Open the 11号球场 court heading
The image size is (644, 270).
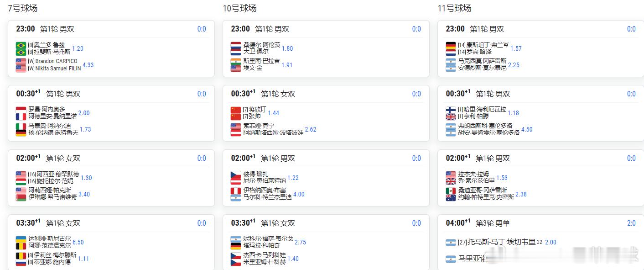point(454,8)
